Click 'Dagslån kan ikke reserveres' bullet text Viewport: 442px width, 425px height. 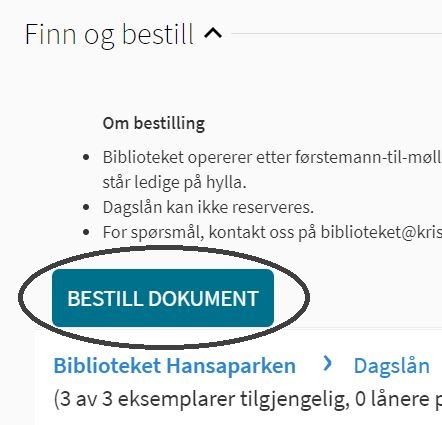(208, 207)
